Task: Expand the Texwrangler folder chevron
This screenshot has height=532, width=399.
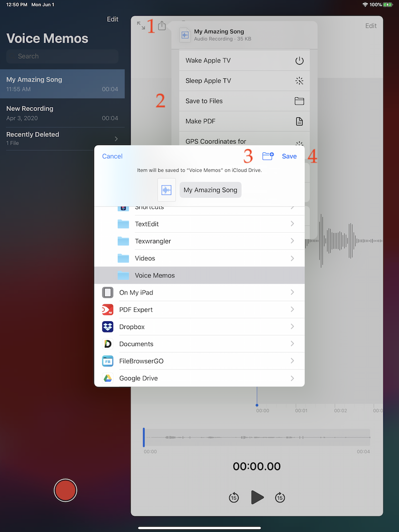Action: [292, 240]
